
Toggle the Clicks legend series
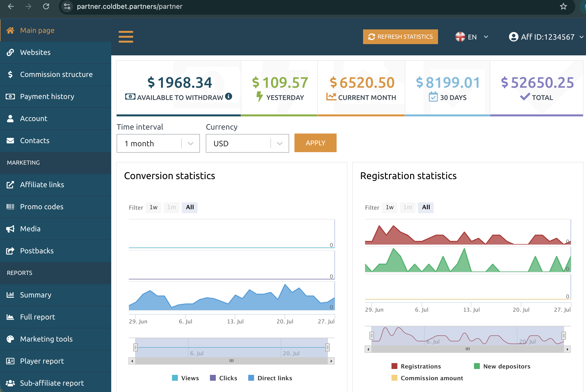pyautogui.click(x=223, y=378)
